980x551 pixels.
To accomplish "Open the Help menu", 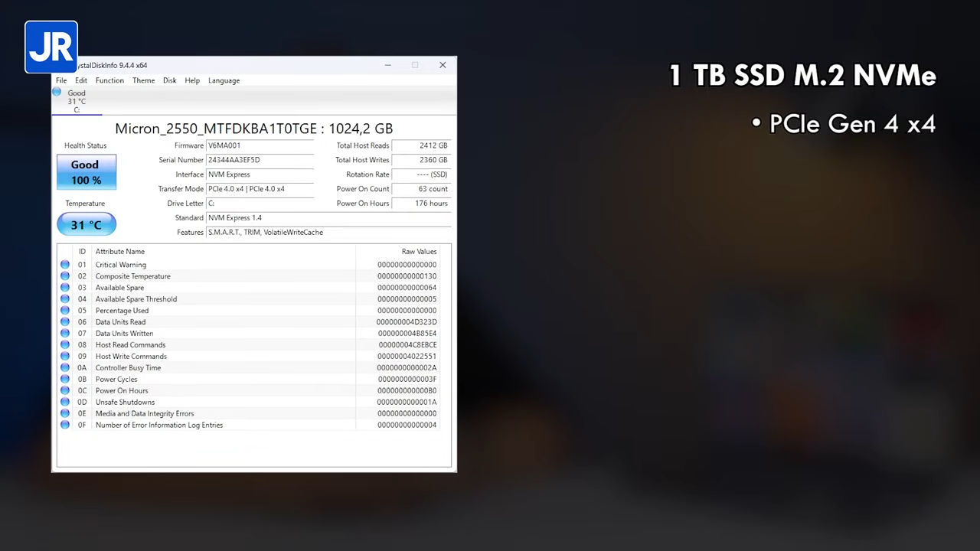I will pos(192,80).
